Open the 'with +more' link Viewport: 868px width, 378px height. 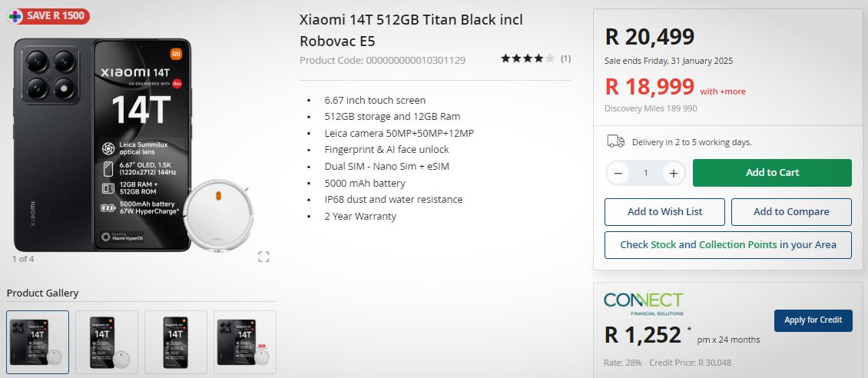[723, 91]
